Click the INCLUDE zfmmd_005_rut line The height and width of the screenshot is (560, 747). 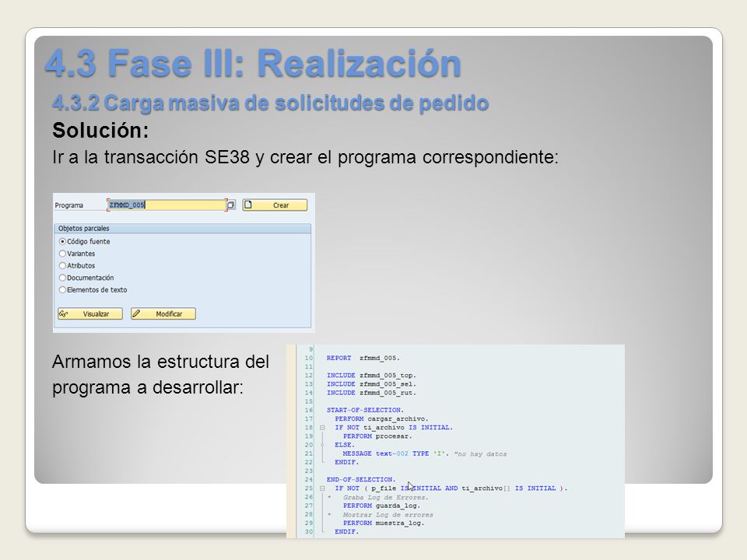(371, 393)
